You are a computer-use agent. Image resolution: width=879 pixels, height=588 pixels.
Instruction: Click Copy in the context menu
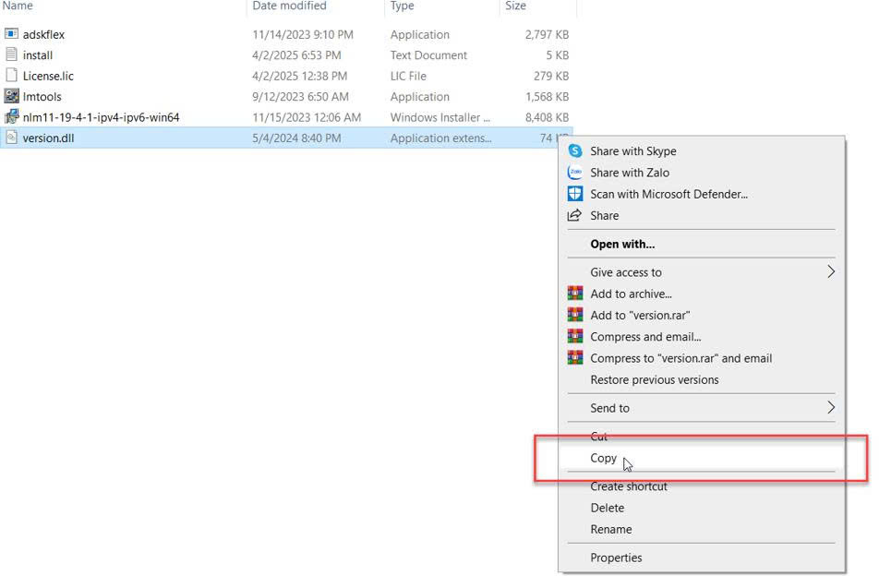603,458
